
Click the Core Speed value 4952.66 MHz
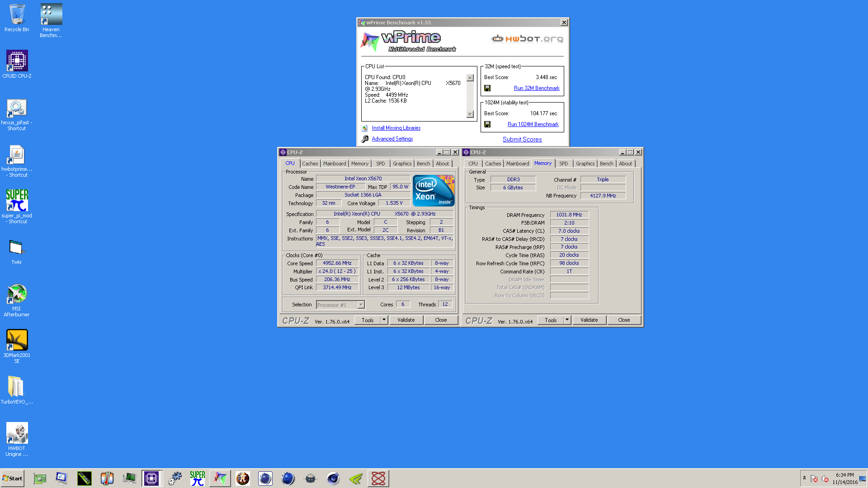click(x=337, y=263)
